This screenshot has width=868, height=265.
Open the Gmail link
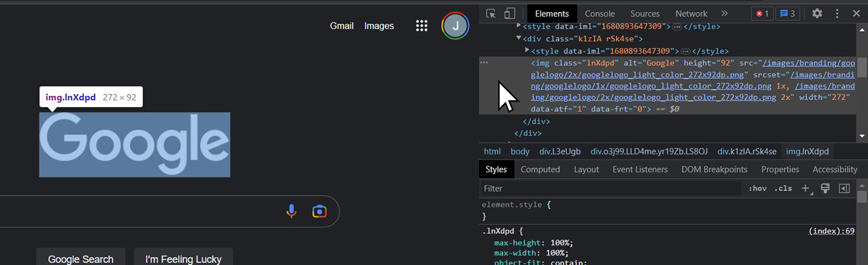point(342,26)
